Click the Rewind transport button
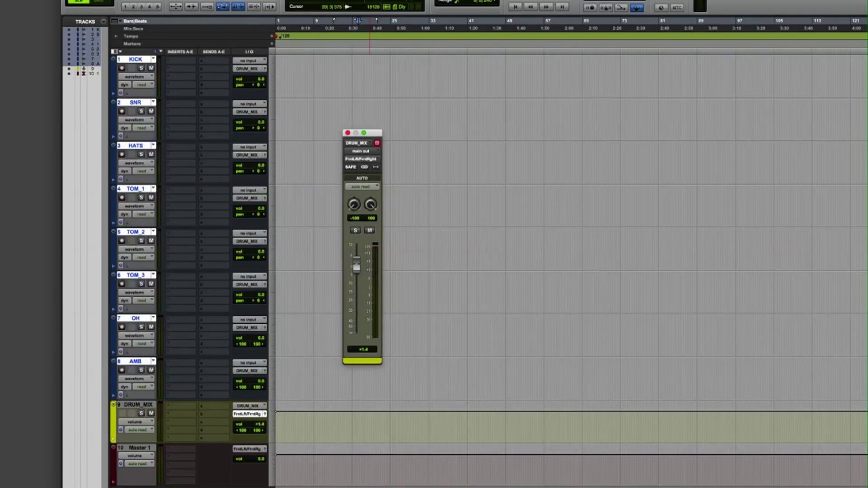This screenshot has width=868, height=488. [531, 7]
